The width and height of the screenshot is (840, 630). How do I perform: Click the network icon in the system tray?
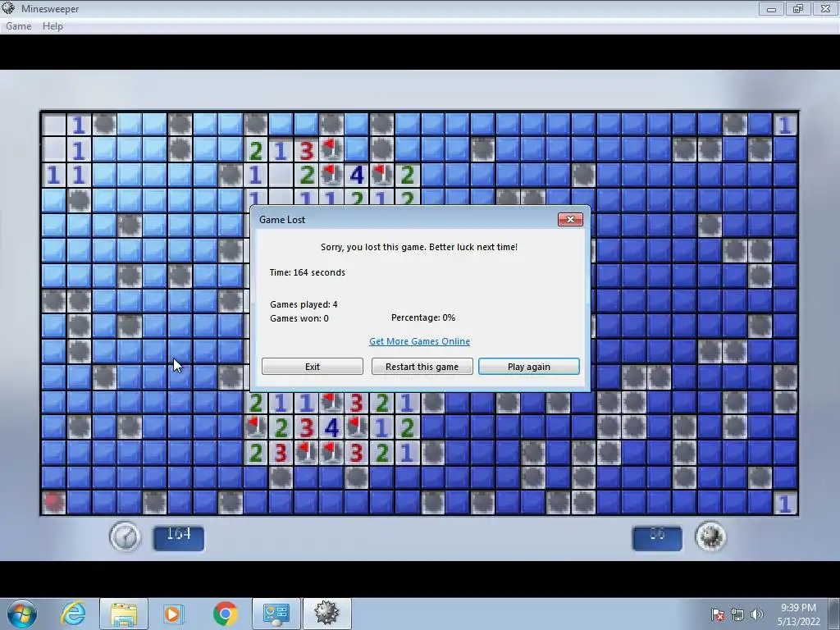737,614
